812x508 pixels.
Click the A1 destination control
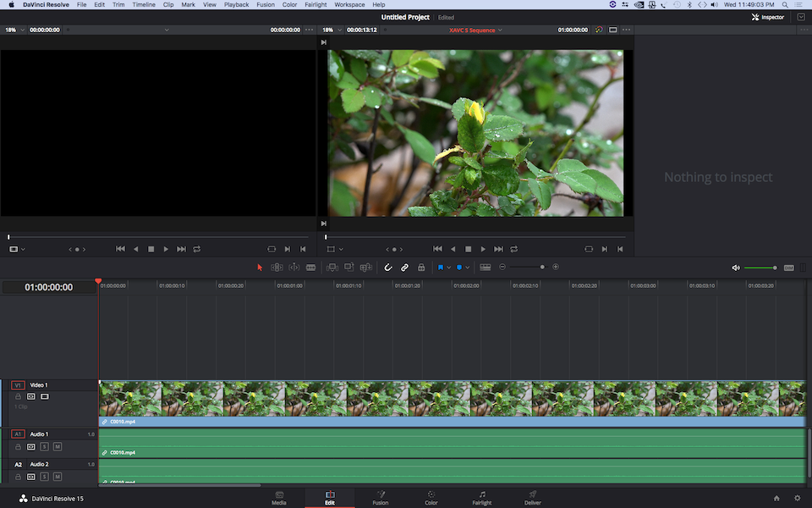pos(18,433)
